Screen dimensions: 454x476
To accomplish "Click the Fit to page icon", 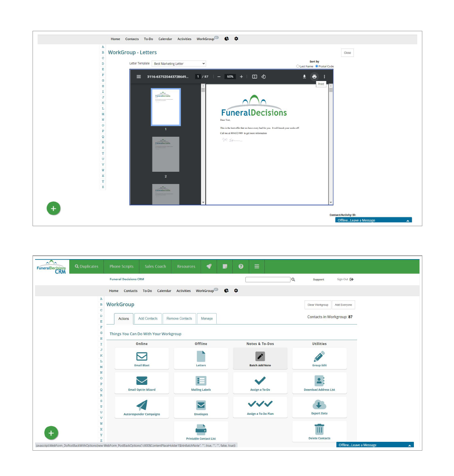I will pyautogui.click(x=254, y=77).
